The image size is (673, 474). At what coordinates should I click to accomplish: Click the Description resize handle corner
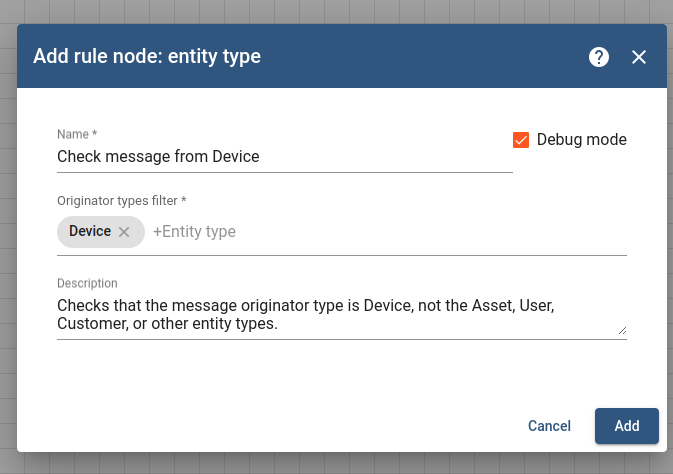click(x=622, y=330)
